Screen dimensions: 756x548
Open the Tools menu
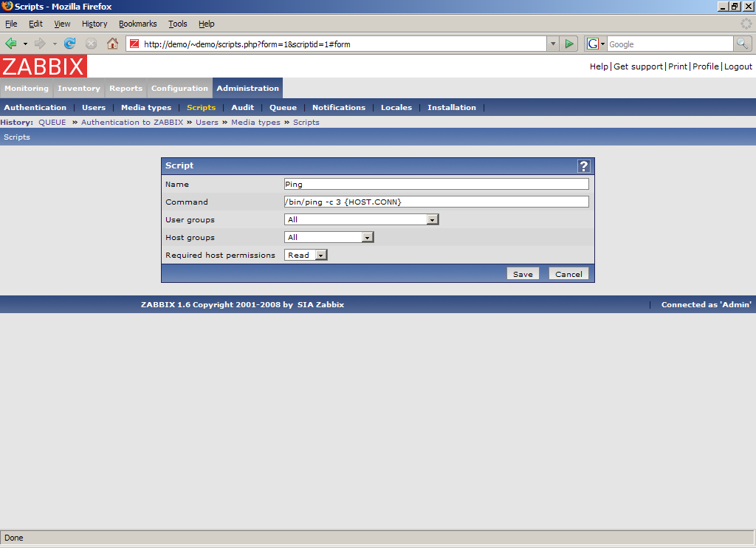[x=177, y=24]
